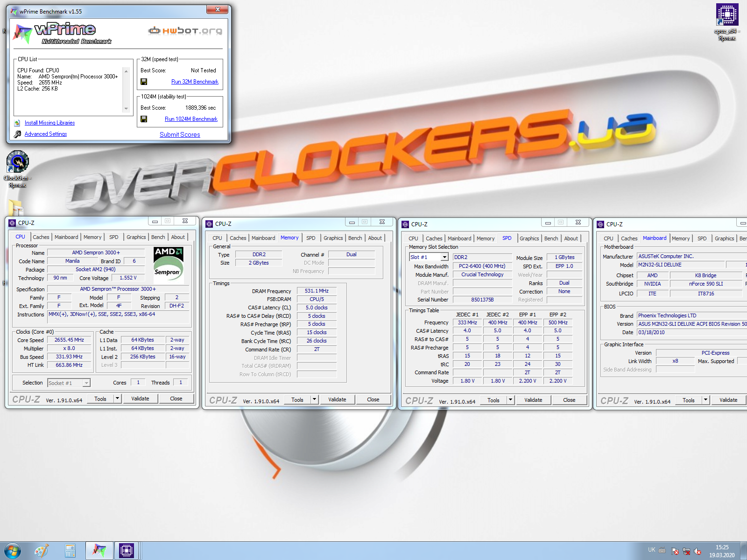Expand Tools arrow in the Mainboard window

coord(706,400)
